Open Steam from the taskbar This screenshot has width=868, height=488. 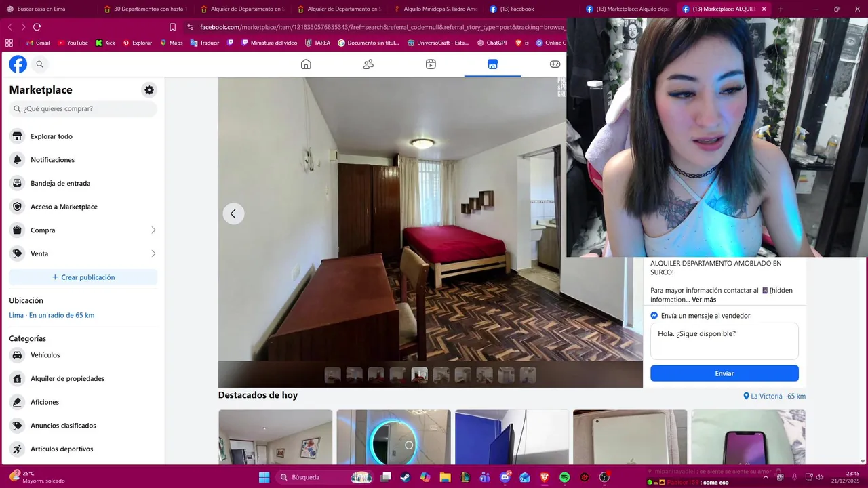coord(406,477)
